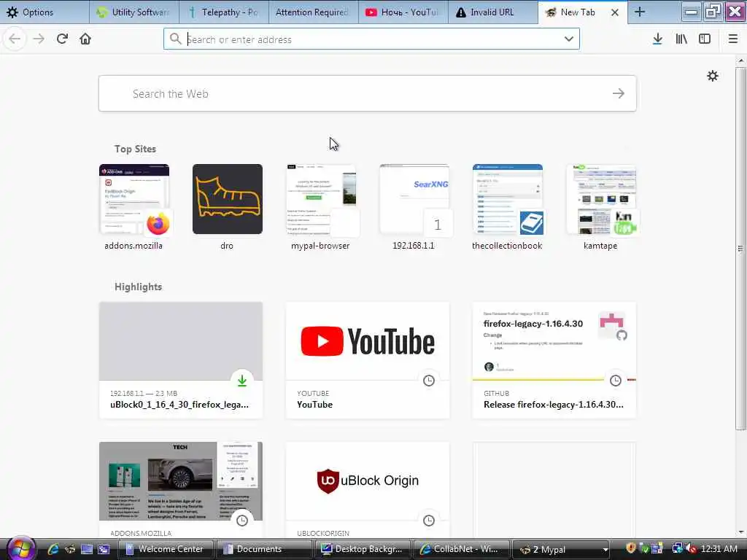The height and width of the screenshot is (560, 747).
Task: Click the scrollbar down arrow
Action: click(x=740, y=532)
